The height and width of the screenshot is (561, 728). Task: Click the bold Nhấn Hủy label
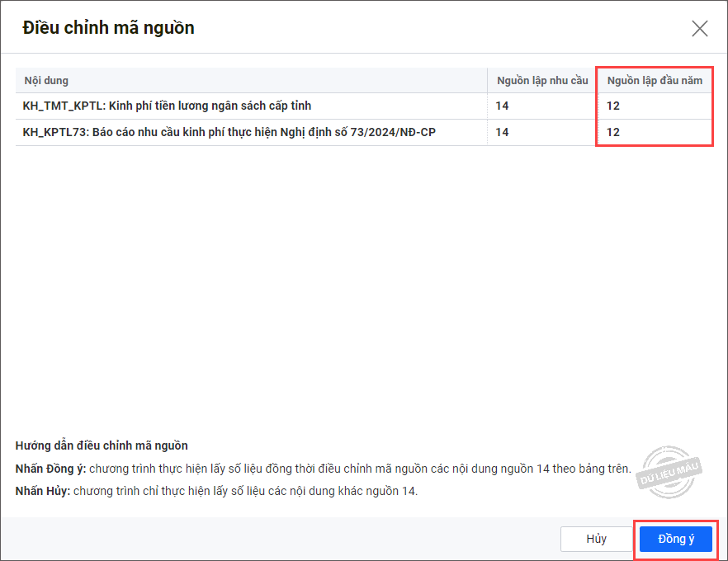click(43, 491)
